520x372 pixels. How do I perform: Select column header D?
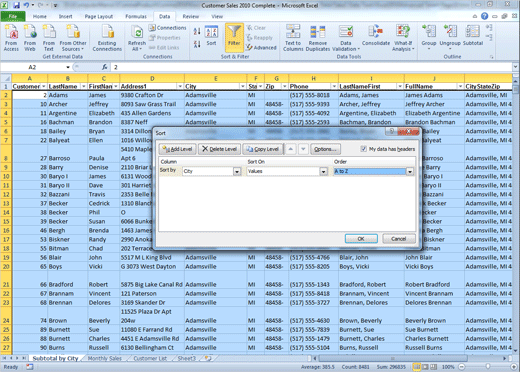tap(152, 79)
